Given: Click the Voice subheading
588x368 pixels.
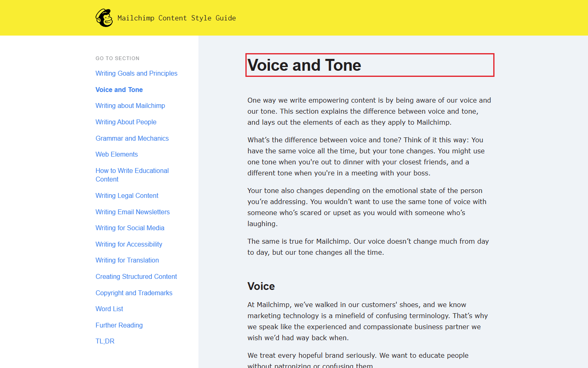Looking at the screenshot, I should point(261,286).
